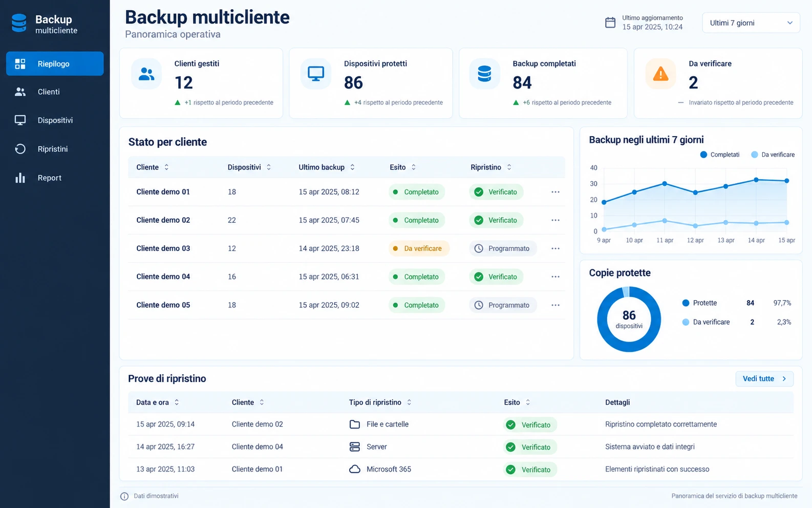Click Verificato badge for Cliente demo 04

(x=496, y=277)
